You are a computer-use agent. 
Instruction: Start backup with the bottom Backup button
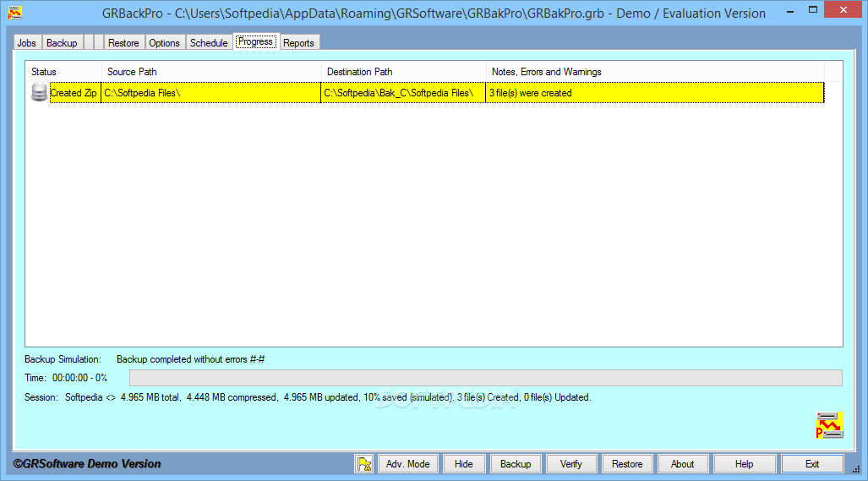[516, 464]
